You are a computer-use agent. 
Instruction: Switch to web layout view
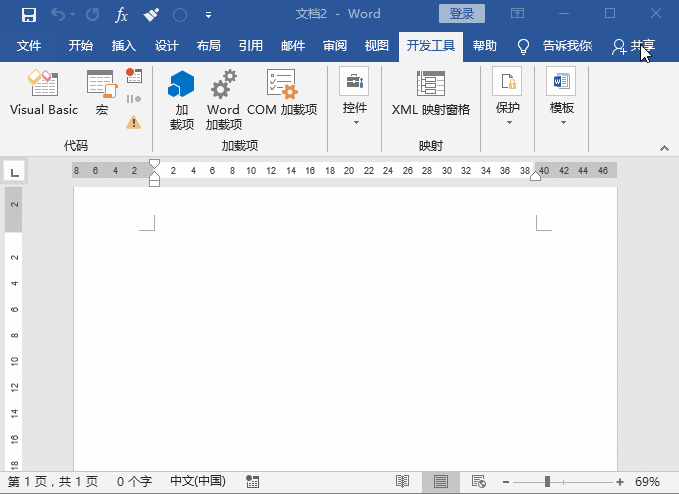(x=478, y=481)
